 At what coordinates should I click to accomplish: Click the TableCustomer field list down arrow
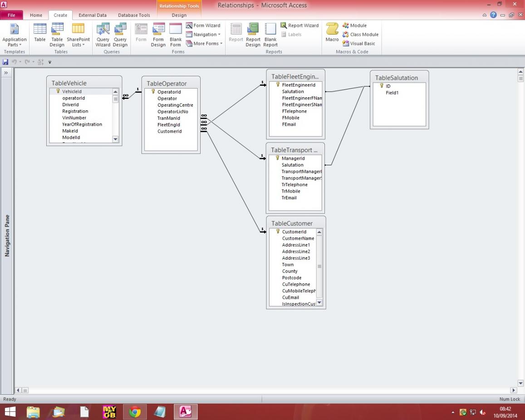319,302
